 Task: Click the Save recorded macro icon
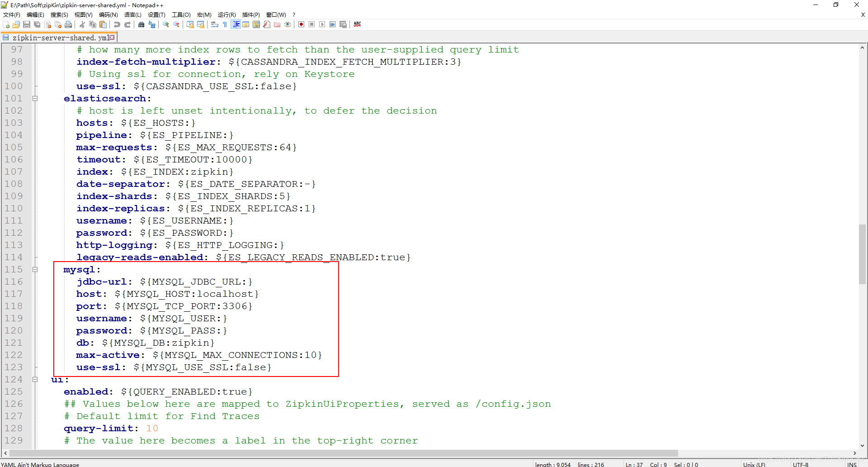point(343,24)
